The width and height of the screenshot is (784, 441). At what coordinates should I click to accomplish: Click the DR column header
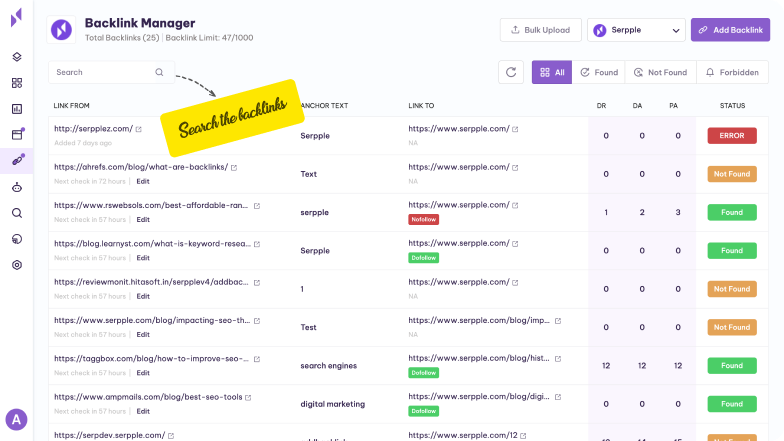pyautogui.click(x=602, y=106)
